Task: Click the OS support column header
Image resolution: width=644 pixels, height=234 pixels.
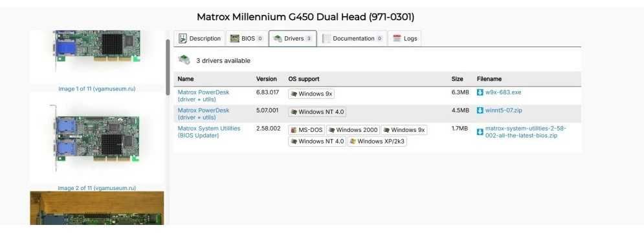Action: 304,79
